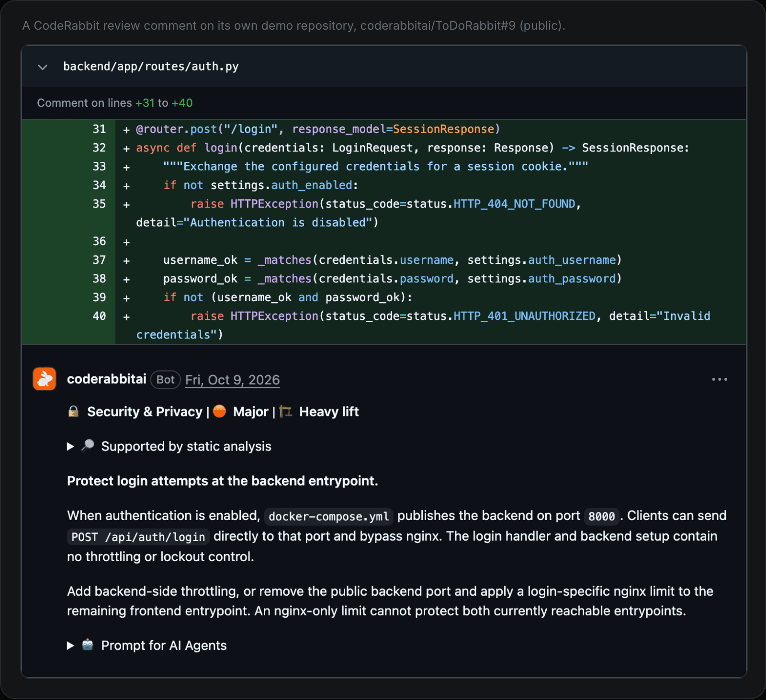Viewport: 766px width, 700px height.
Task: Click the 'Protect login attempts' bold heading
Action: (x=223, y=481)
